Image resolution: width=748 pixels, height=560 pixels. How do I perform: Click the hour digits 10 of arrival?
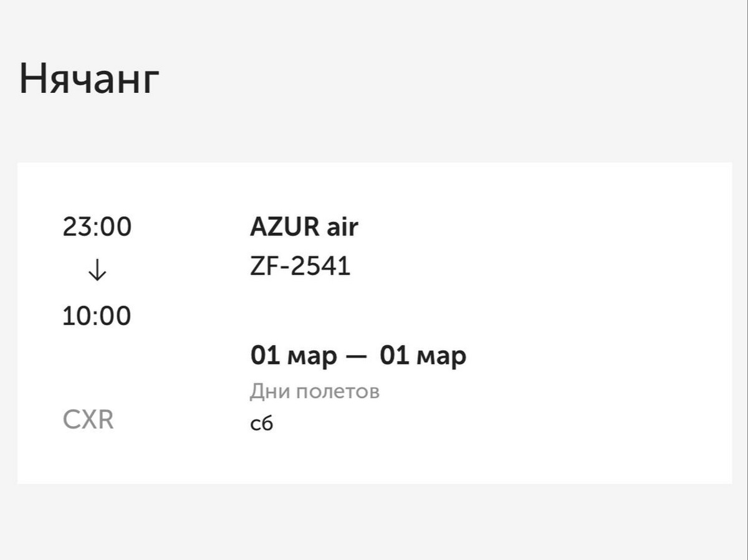coord(76,316)
